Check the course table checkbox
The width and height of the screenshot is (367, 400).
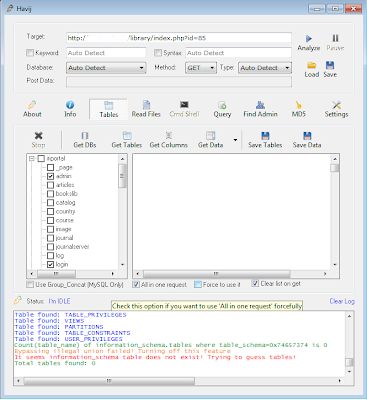click(50, 220)
